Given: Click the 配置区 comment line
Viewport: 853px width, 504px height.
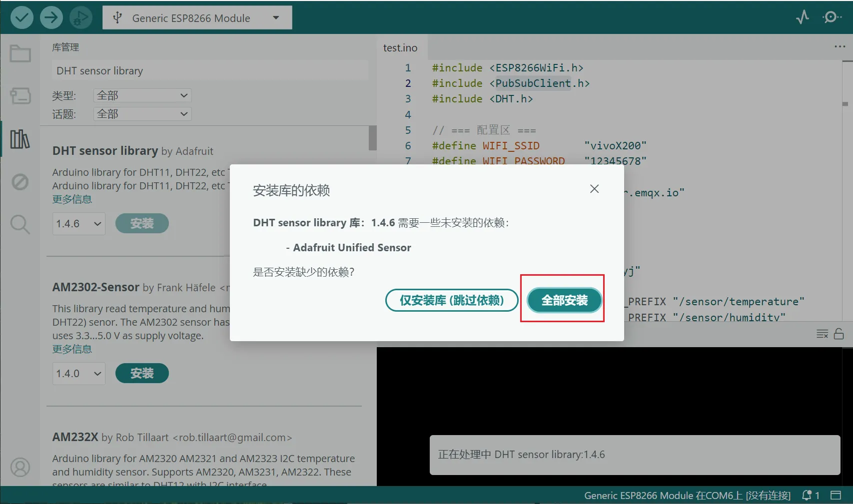Looking at the screenshot, I should (x=484, y=130).
